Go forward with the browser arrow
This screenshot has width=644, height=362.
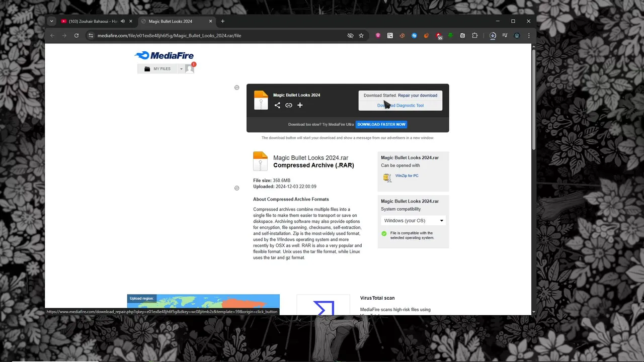pyautogui.click(x=64, y=36)
